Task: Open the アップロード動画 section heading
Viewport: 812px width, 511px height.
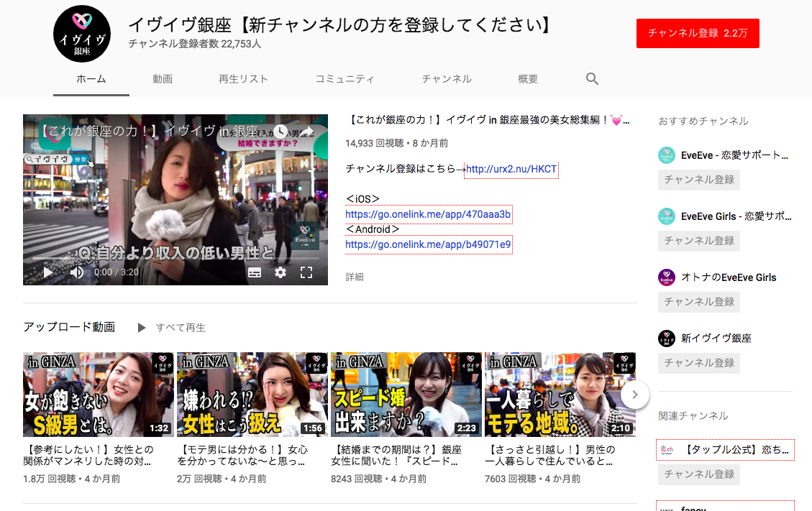Action: (69, 327)
